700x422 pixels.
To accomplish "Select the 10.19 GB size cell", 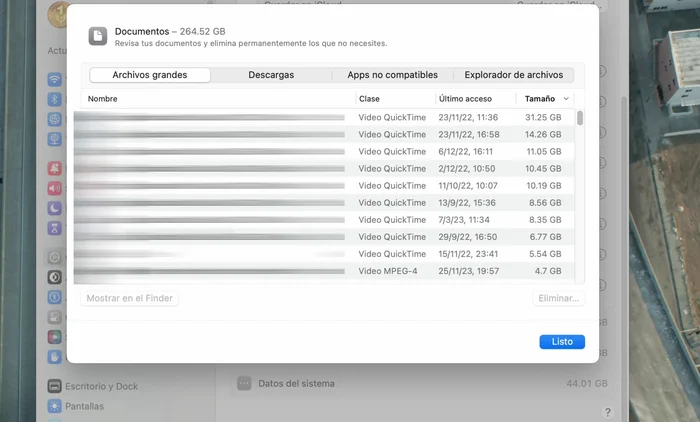I will (543, 185).
